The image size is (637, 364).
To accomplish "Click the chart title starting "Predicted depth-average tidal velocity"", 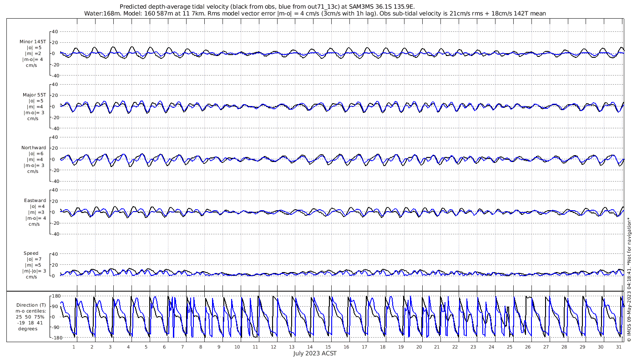I will [x=268, y=7].
